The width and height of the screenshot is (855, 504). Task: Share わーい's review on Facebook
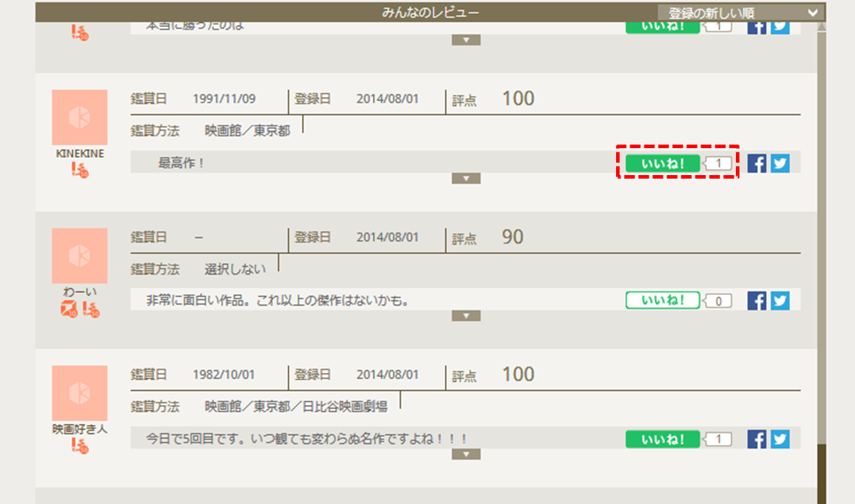(756, 301)
